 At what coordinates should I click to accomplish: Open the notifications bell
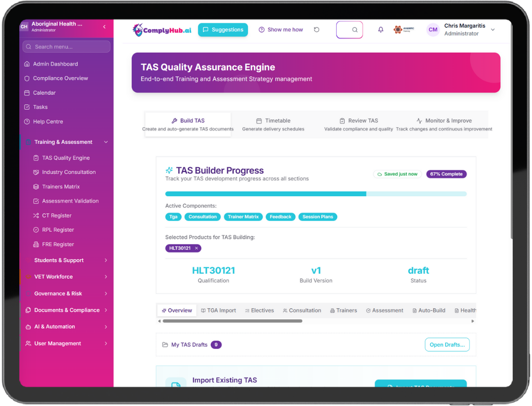[x=381, y=29]
